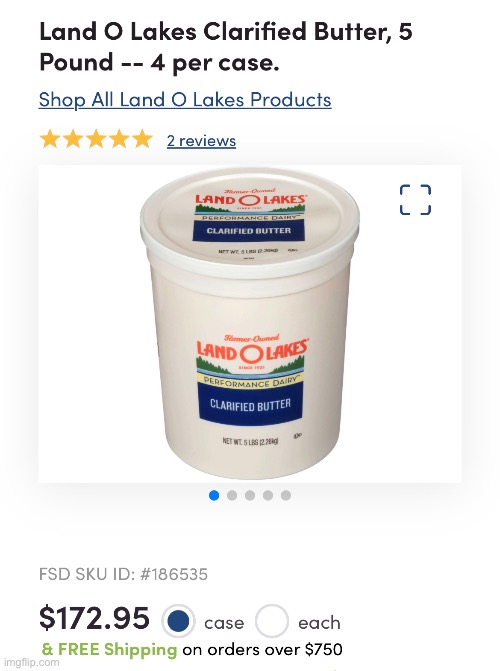
Task: Click the first gold rating star
Action: pyautogui.click(x=50, y=140)
